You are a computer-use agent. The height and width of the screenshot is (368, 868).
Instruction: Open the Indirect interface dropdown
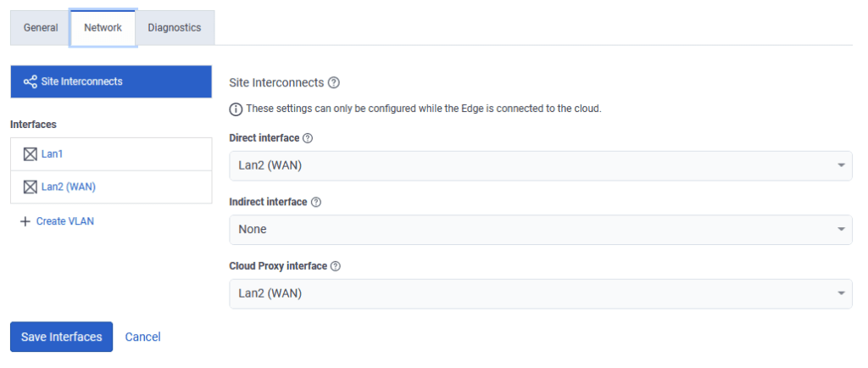(540, 229)
